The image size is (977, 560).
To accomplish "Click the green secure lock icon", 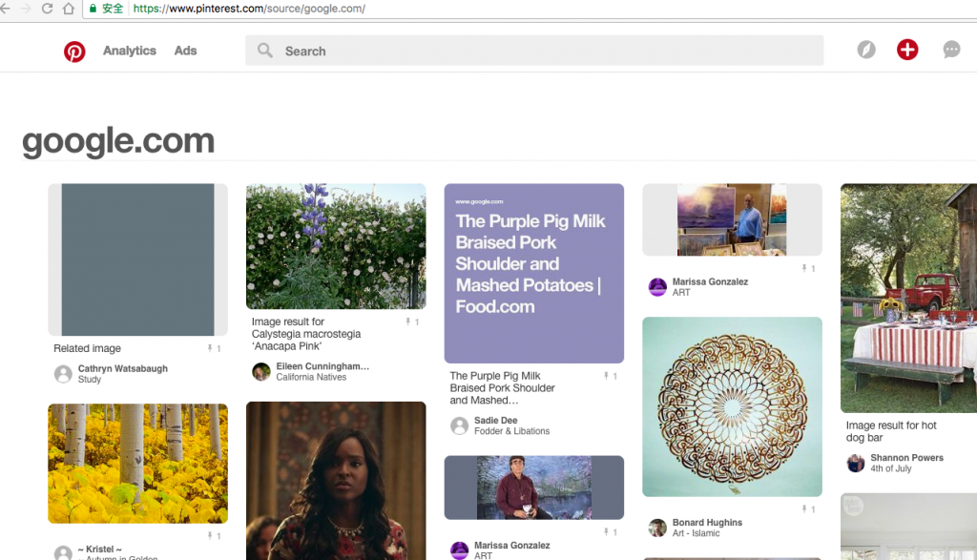I will [x=93, y=9].
